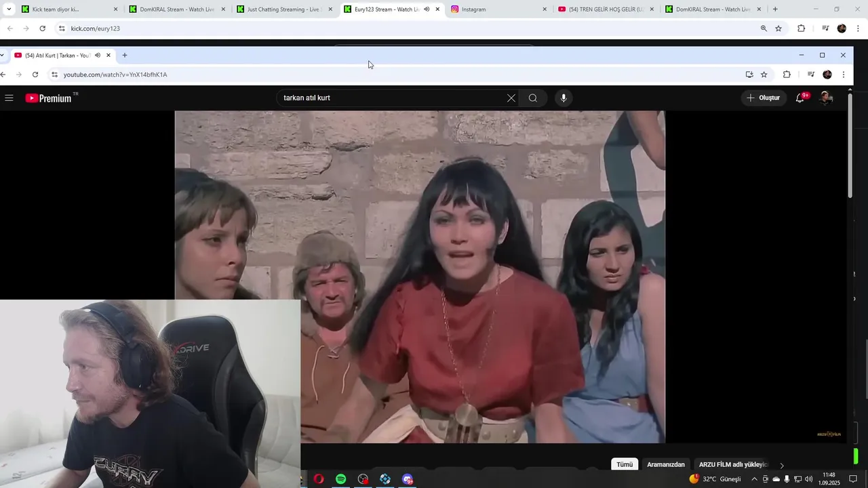The height and width of the screenshot is (488, 868).
Task: Open the YouTube window Chrome three-dot menu
Action: pos(844,75)
